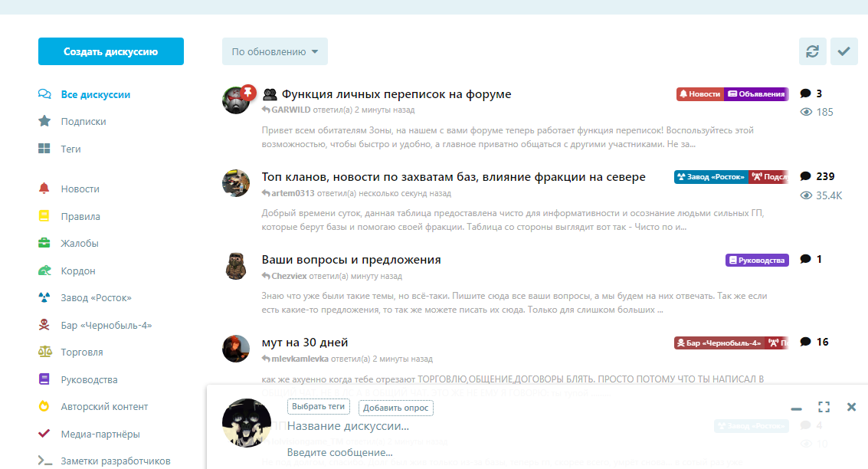This screenshot has width=868, height=469.
Task: Click the All discussions chat bubbles icon
Action: pyautogui.click(x=44, y=94)
